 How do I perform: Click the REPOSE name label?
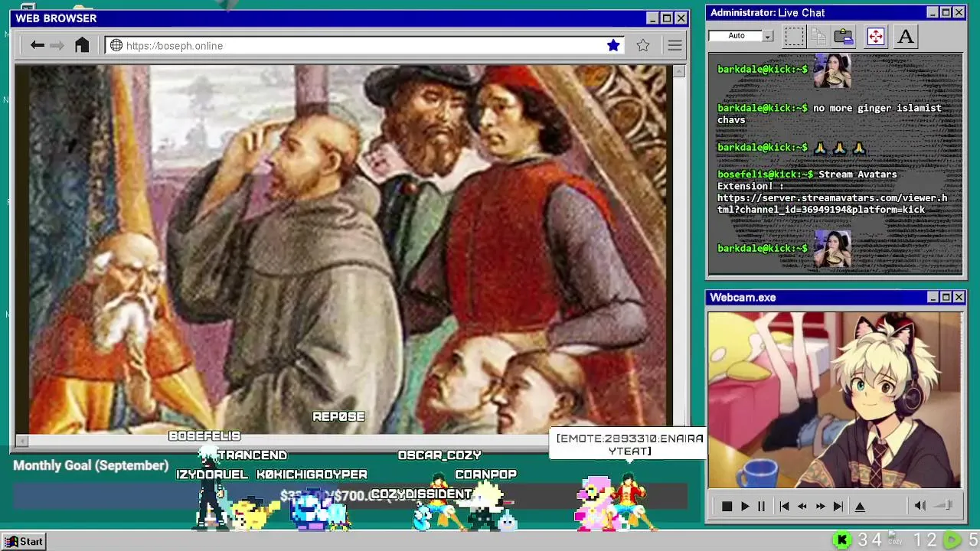coord(338,416)
